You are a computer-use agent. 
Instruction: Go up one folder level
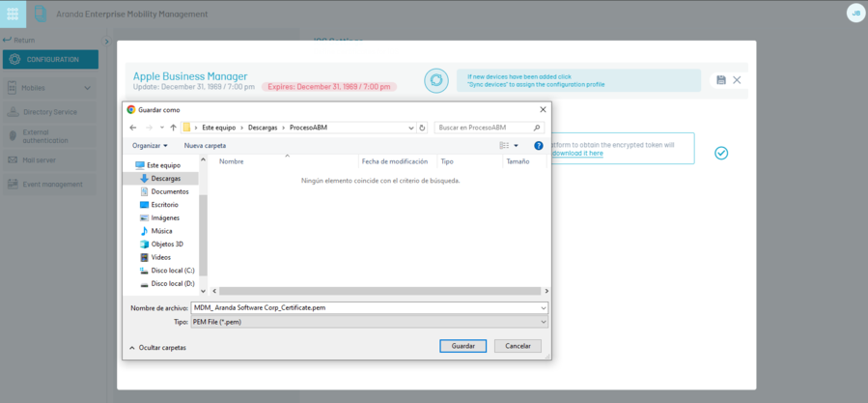pyautogui.click(x=173, y=128)
